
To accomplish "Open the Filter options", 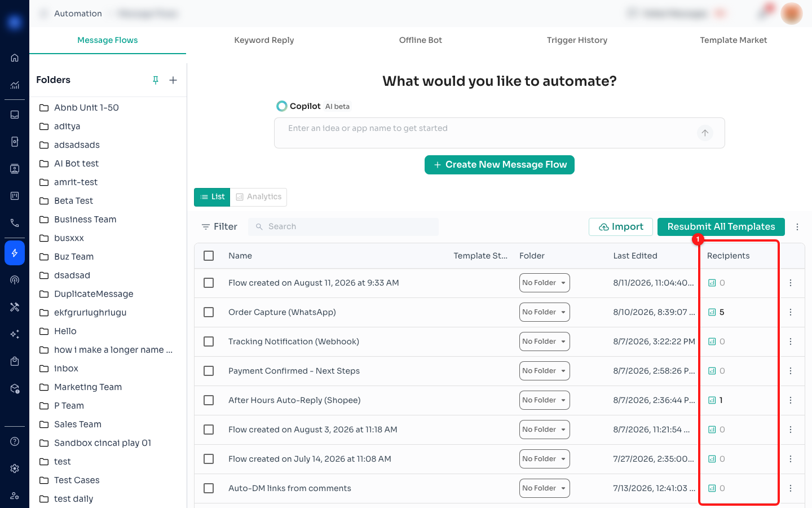I will tap(219, 227).
